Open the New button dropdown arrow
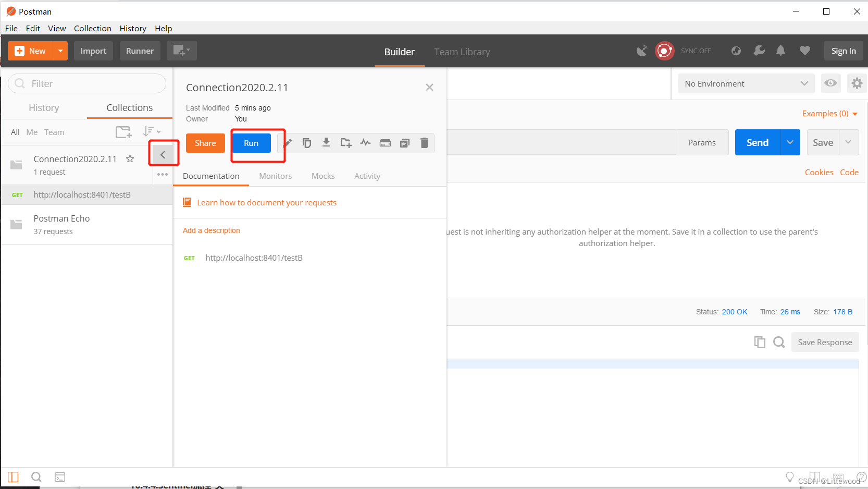 tap(60, 51)
